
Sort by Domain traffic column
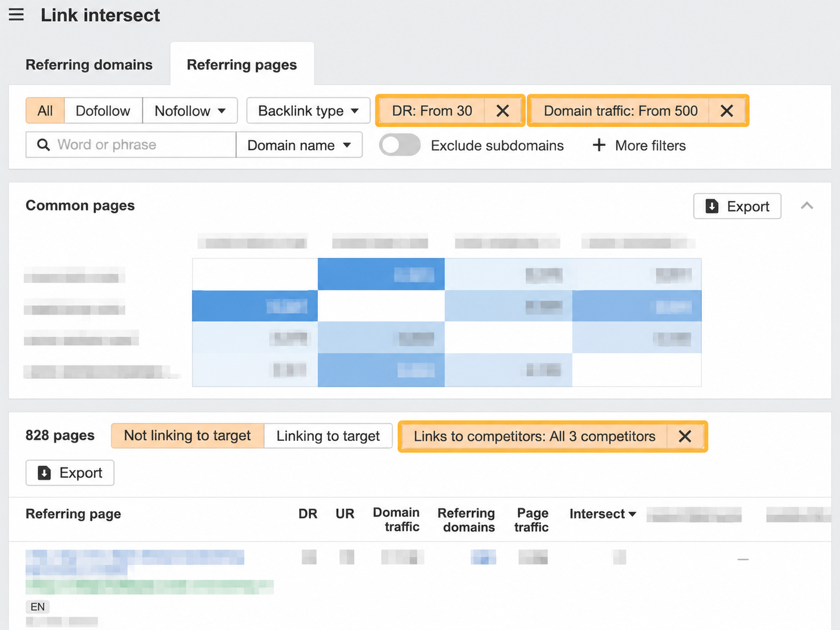[396, 519]
